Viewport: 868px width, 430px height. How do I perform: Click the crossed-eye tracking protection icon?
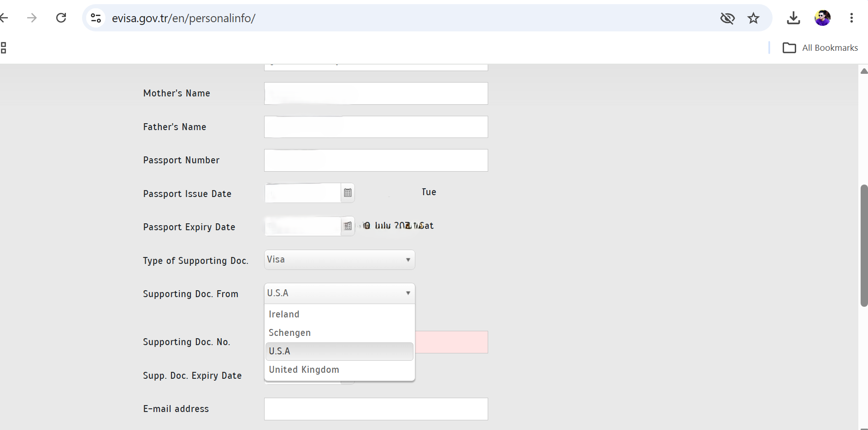point(727,18)
